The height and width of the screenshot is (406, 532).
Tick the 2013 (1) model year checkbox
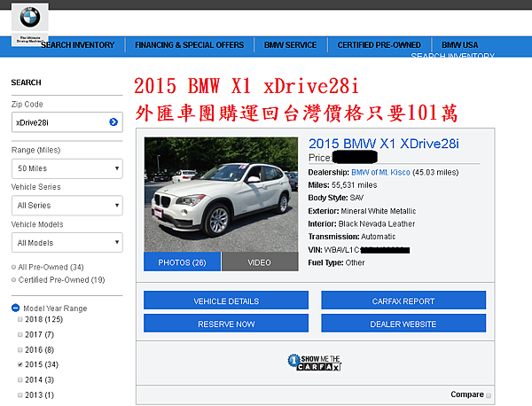20,394
